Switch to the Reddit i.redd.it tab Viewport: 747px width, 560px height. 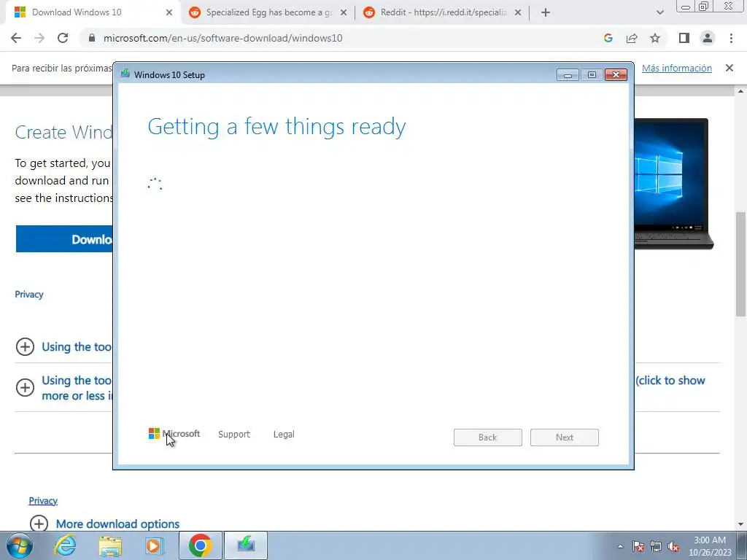click(x=442, y=12)
